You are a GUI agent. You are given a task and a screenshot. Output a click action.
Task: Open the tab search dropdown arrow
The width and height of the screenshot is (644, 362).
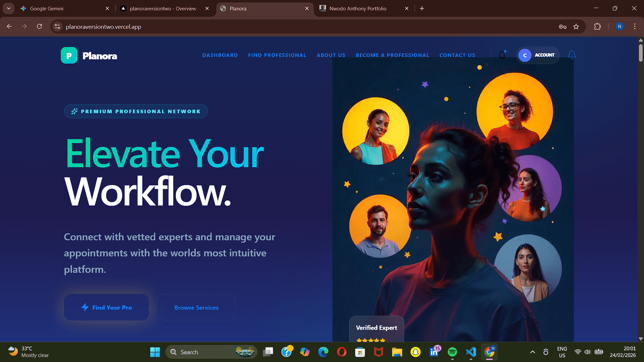tap(9, 9)
